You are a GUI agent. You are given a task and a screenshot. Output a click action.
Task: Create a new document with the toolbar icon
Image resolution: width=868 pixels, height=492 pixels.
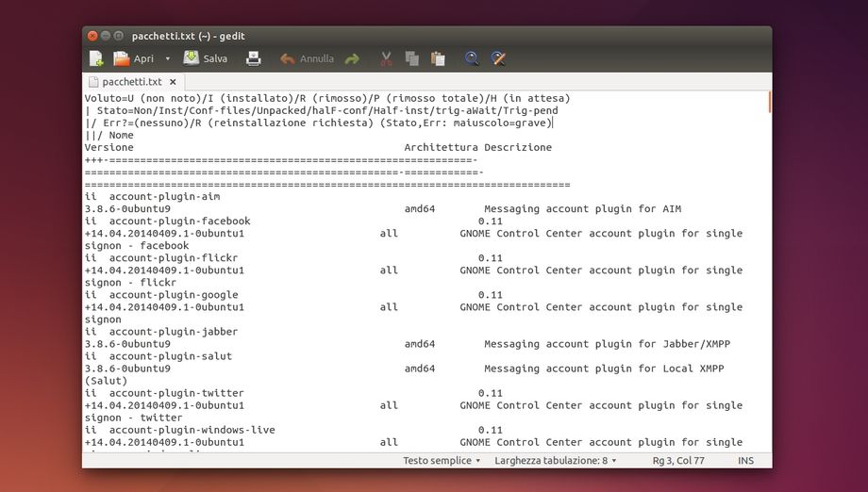point(96,58)
